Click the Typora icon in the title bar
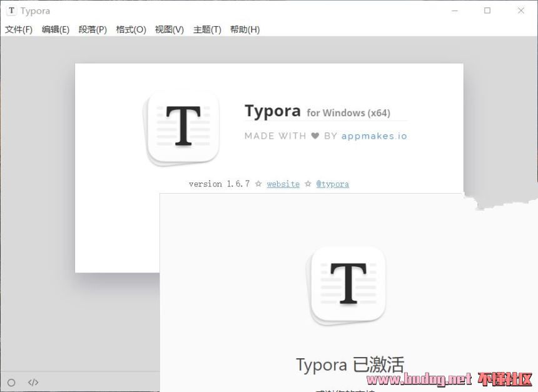Screen dimensions: 538x392 (11, 11)
